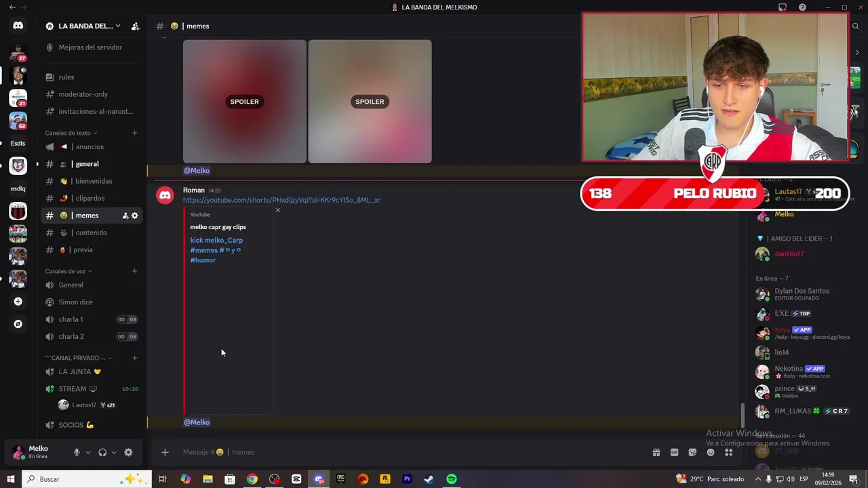Open microphone input options arrow
The height and width of the screenshot is (488, 868).
88,452
